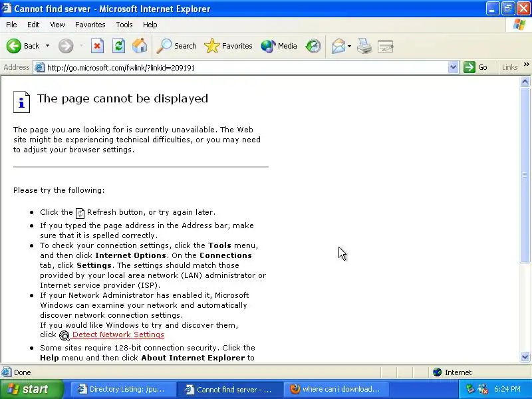Viewport: 532px width, 399px height.
Task: Click the green Go button
Action: click(x=475, y=67)
